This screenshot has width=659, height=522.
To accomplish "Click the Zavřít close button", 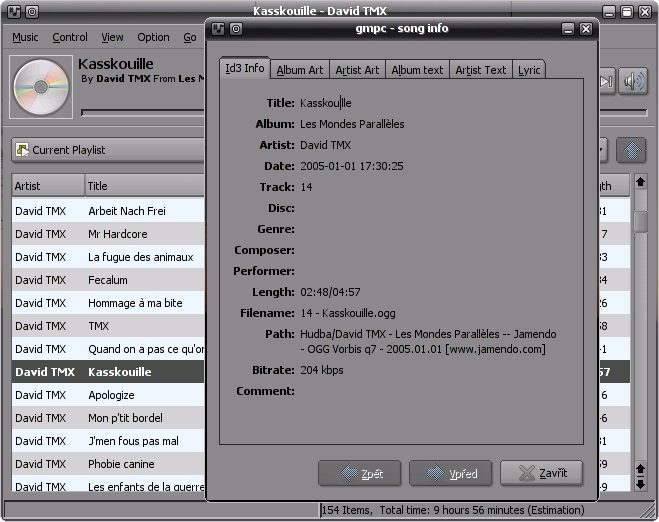I will point(541,473).
